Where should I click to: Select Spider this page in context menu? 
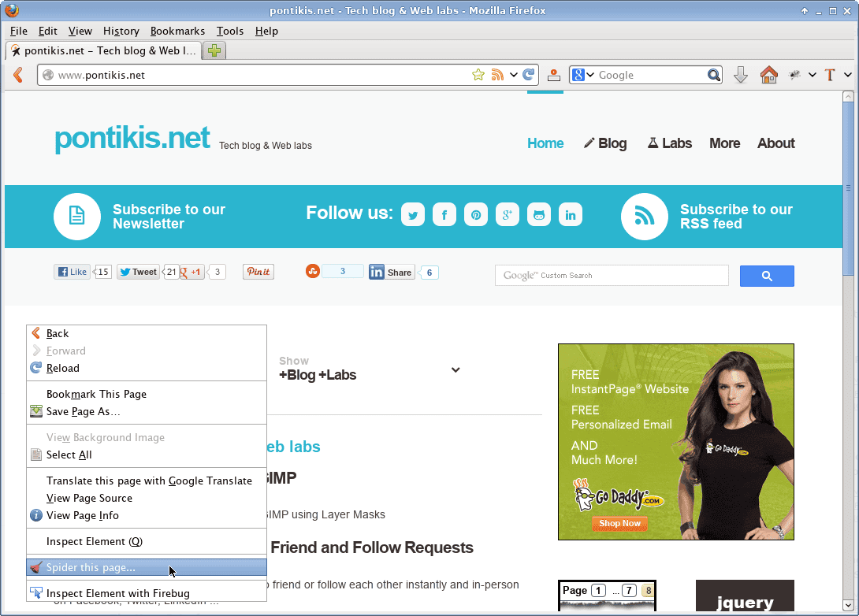click(147, 567)
